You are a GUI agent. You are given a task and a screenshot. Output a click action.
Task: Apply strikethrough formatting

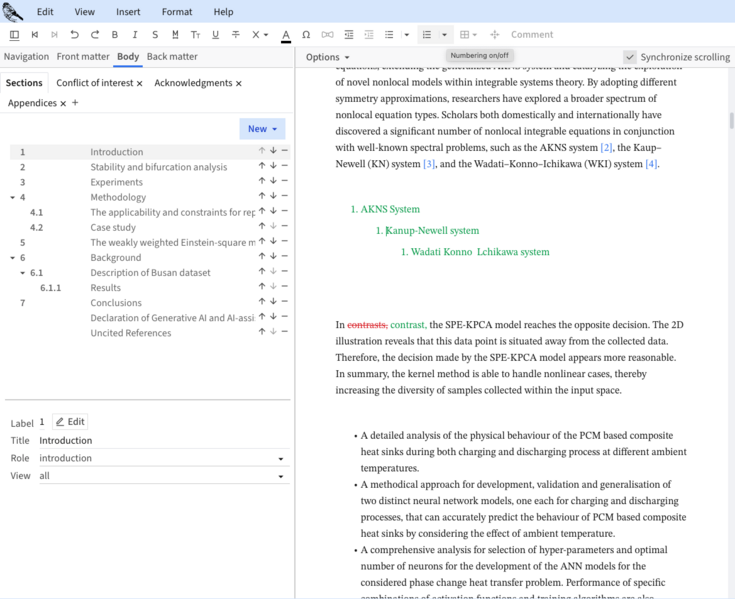tap(236, 35)
